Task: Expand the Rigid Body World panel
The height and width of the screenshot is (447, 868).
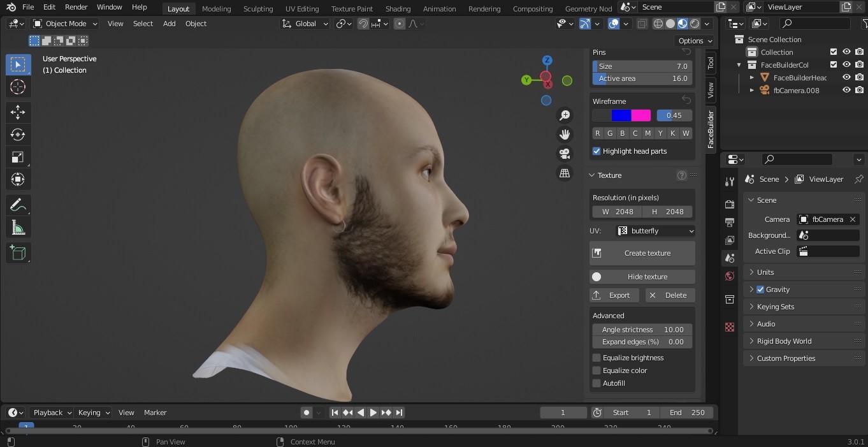Action: pyautogui.click(x=804, y=341)
